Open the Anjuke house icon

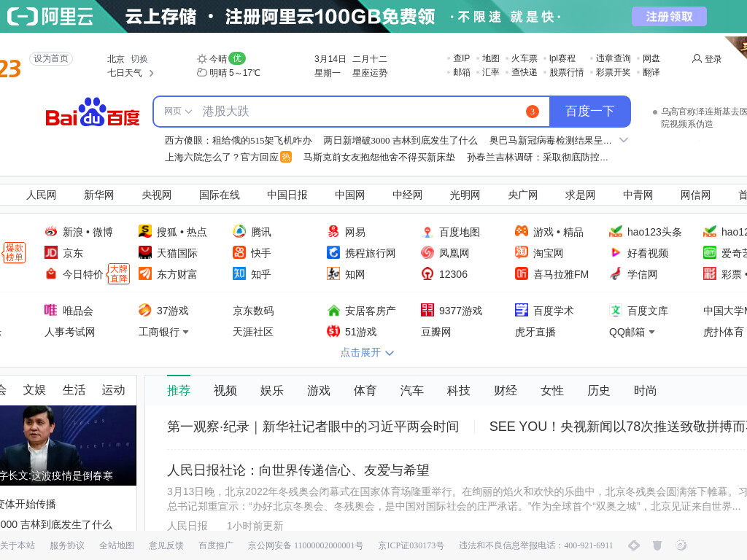point(333,311)
